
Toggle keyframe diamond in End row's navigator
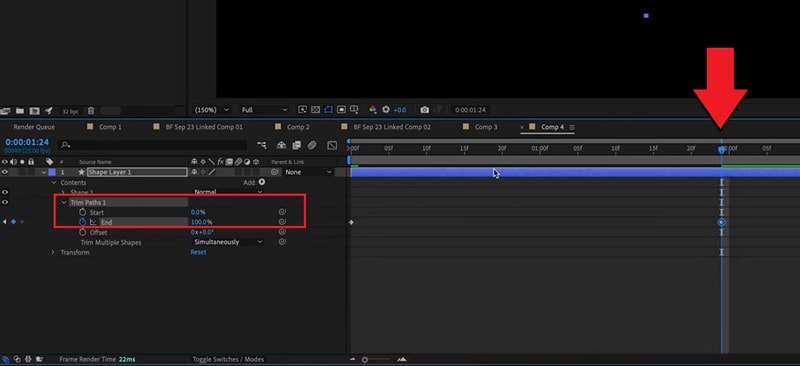click(13, 222)
